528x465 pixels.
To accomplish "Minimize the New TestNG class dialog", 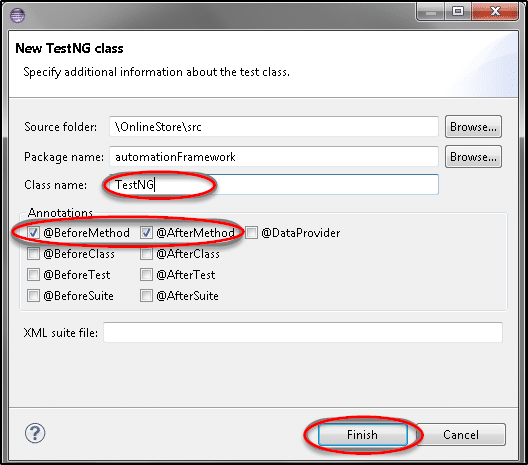I will (431, 12).
